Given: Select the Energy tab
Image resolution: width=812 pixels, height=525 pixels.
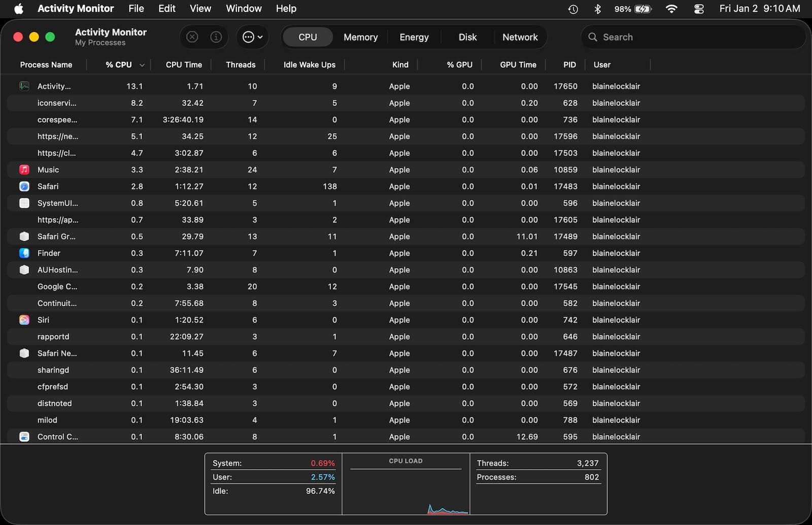Looking at the screenshot, I should pos(414,37).
